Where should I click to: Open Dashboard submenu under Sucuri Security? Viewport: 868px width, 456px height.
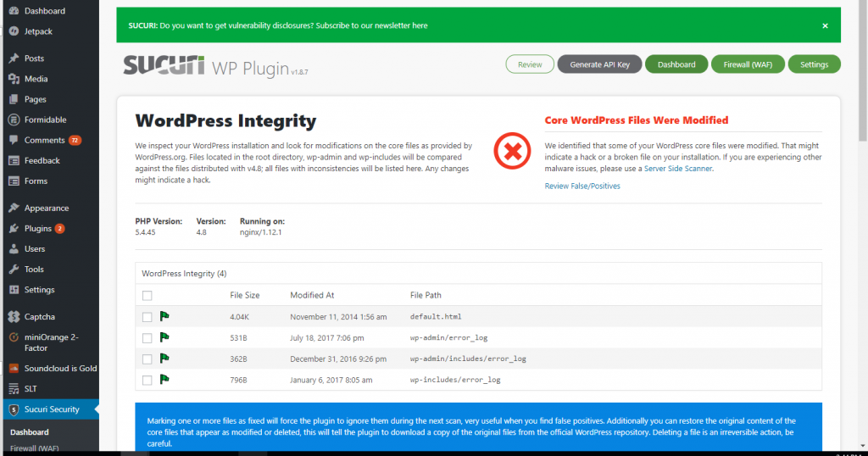coord(30,432)
